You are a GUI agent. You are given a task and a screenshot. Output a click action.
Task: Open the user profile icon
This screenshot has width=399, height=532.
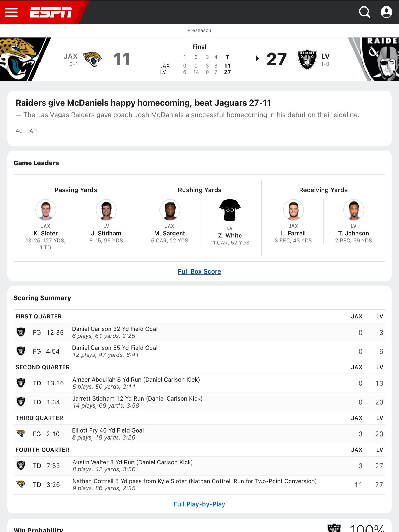pyautogui.click(x=386, y=12)
